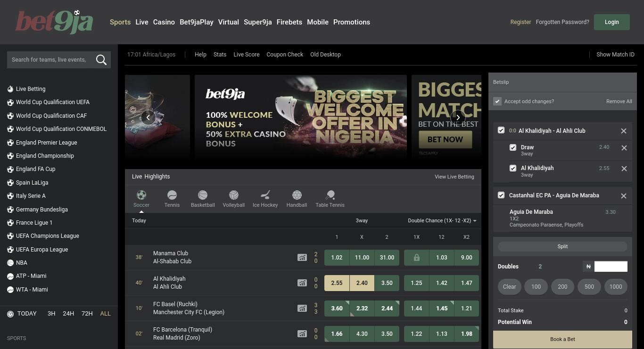Image resolution: width=644 pixels, height=349 pixels.
Task: Open the Virtual menu item
Action: (229, 22)
